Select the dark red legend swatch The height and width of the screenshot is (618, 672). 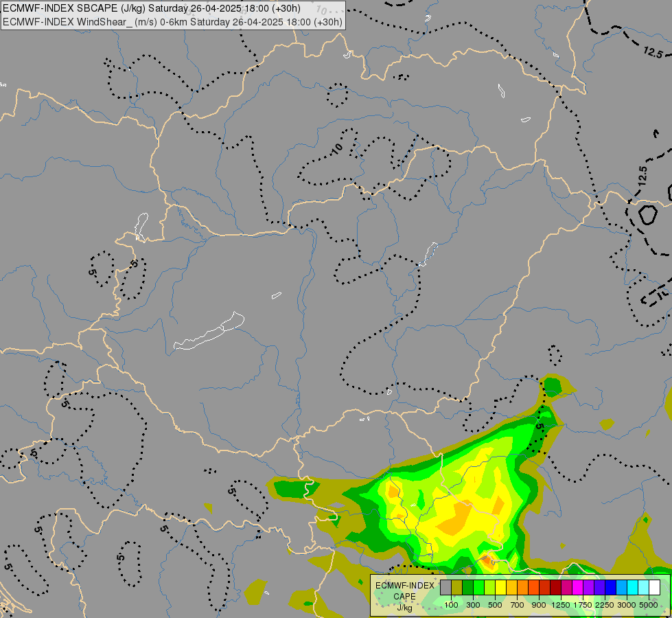click(555, 587)
